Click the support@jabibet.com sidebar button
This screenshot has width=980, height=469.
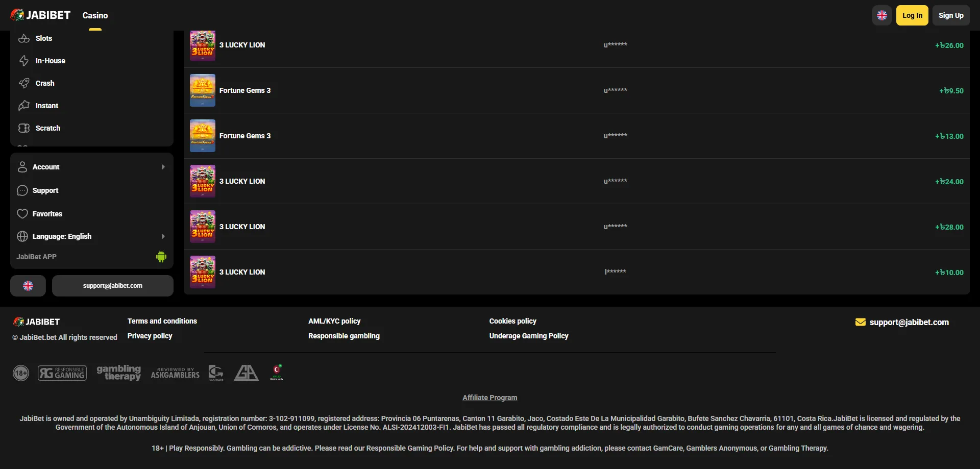pyautogui.click(x=113, y=286)
